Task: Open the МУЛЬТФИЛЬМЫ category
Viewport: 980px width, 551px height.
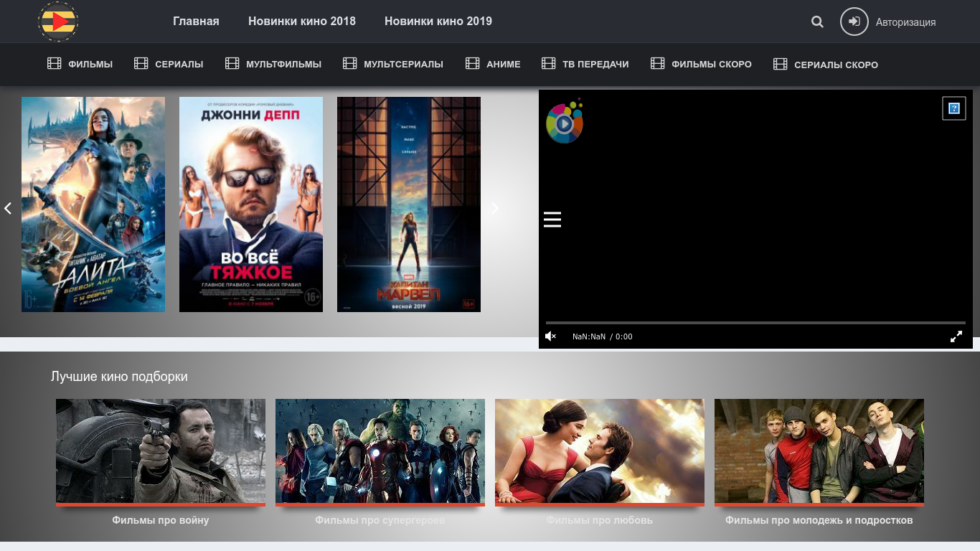Action: [283, 64]
